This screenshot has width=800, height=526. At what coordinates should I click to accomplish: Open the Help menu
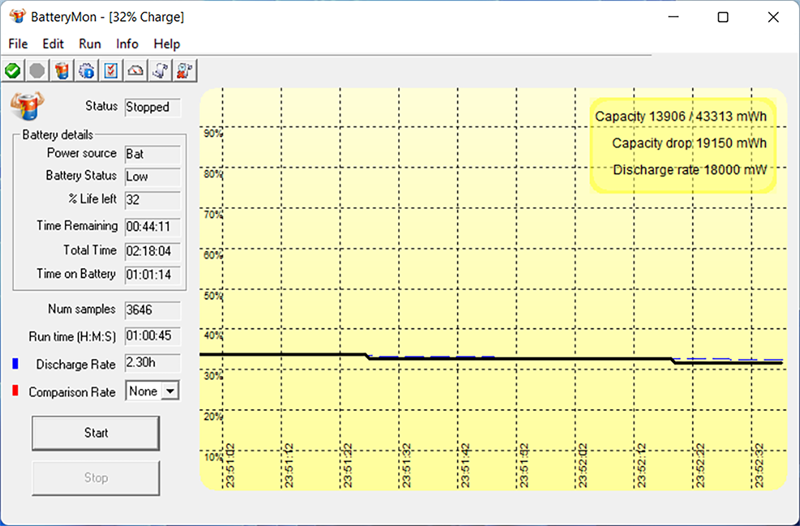tap(167, 44)
